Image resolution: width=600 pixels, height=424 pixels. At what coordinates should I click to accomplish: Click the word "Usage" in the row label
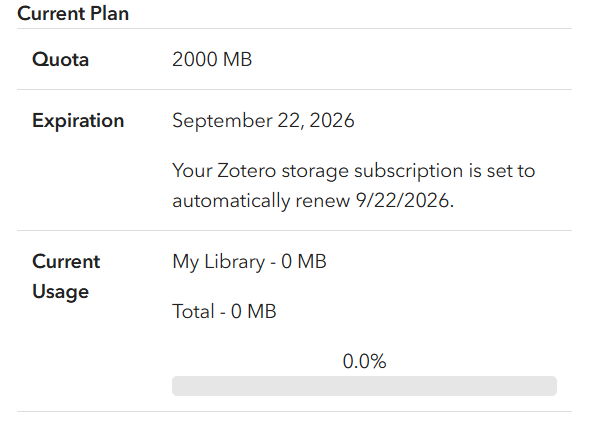tap(60, 292)
